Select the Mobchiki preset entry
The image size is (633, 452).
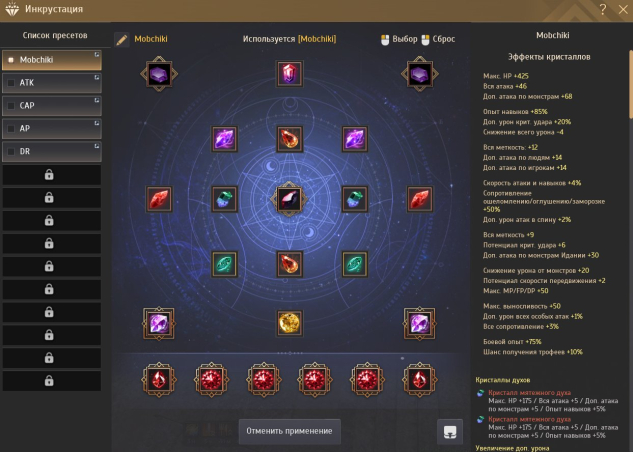click(x=52, y=60)
